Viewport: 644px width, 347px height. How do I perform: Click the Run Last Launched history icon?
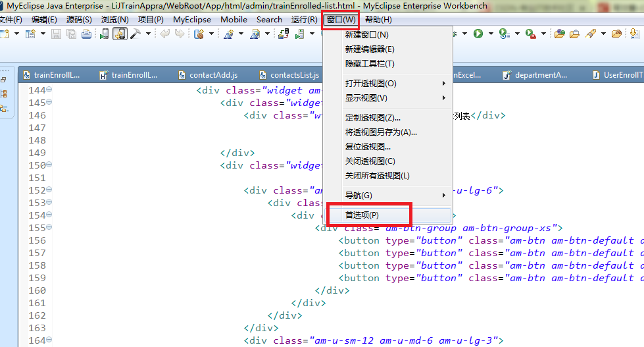[505, 34]
